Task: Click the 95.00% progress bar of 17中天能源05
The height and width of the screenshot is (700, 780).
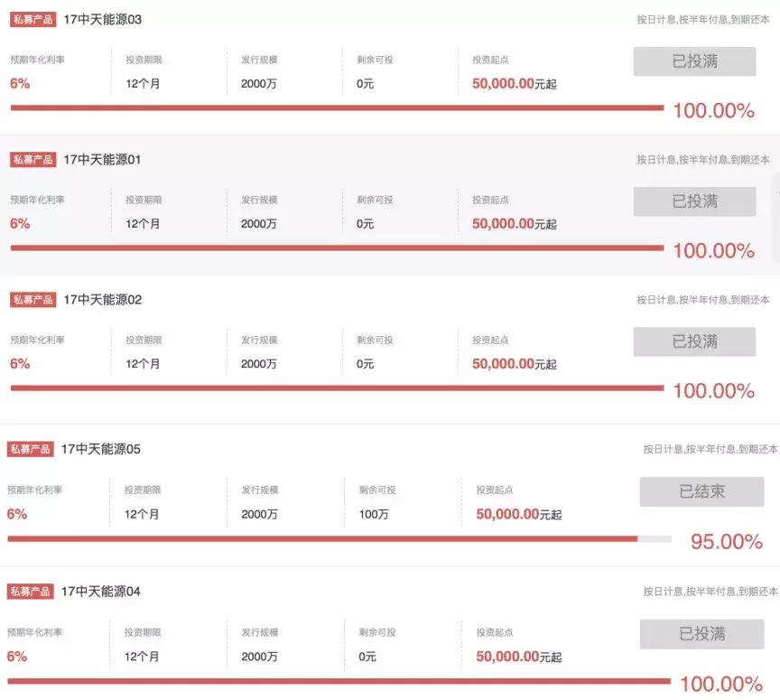Action: (339, 539)
